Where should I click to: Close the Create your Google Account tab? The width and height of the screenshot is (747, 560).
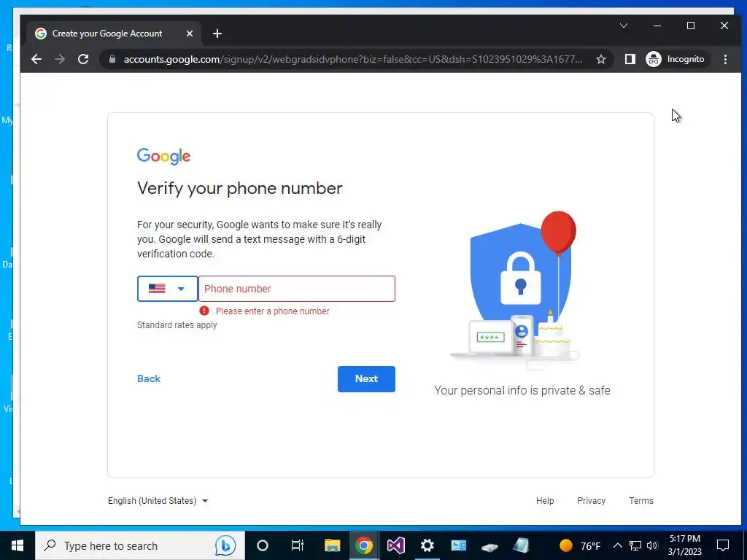(190, 34)
